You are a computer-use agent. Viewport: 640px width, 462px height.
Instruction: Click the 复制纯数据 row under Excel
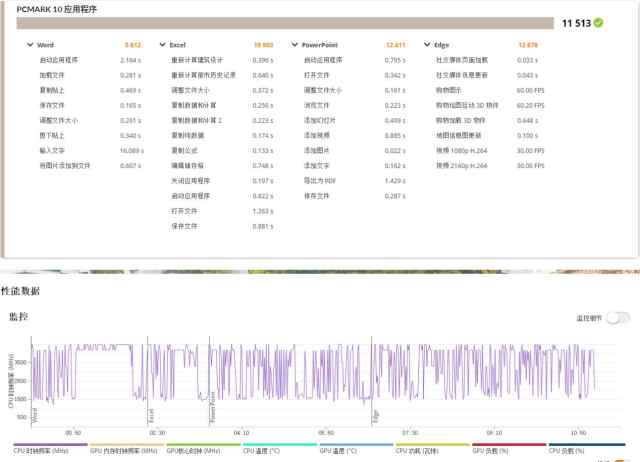[x=222, y=135]
